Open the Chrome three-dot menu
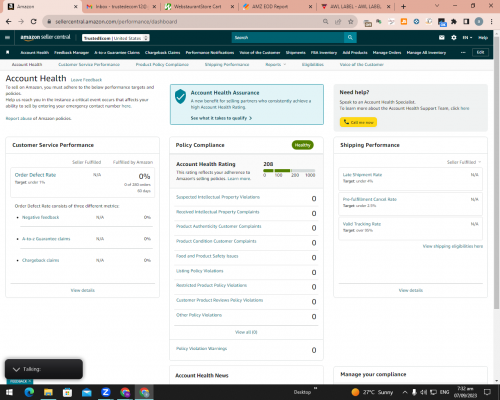 491,22
